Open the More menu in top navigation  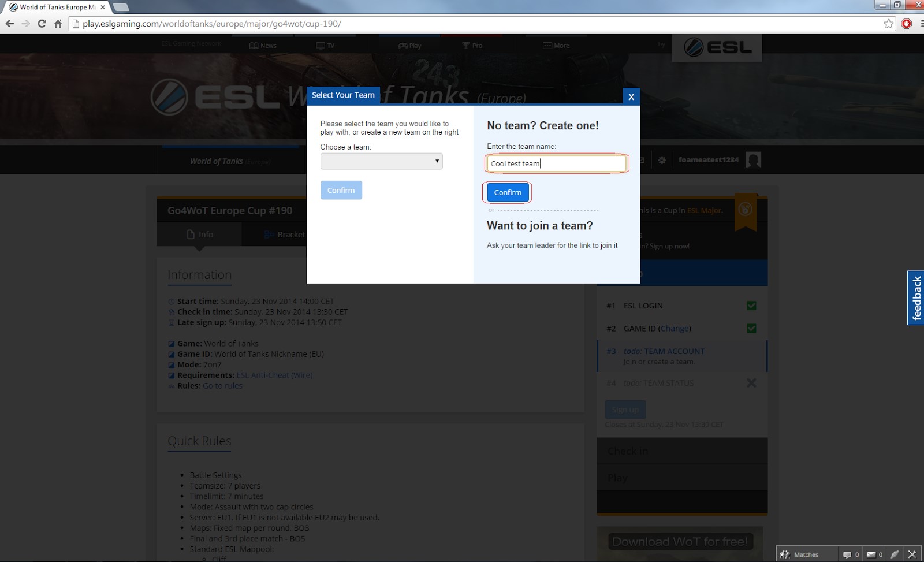556,46
